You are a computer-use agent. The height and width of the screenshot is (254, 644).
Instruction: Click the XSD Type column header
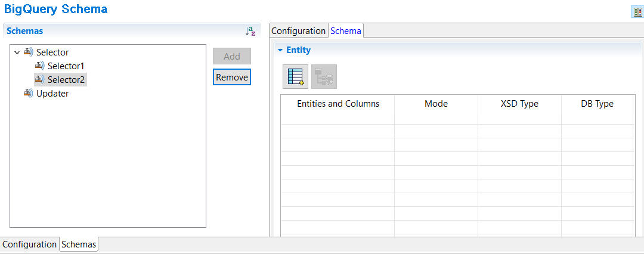[x=519, y=104]
